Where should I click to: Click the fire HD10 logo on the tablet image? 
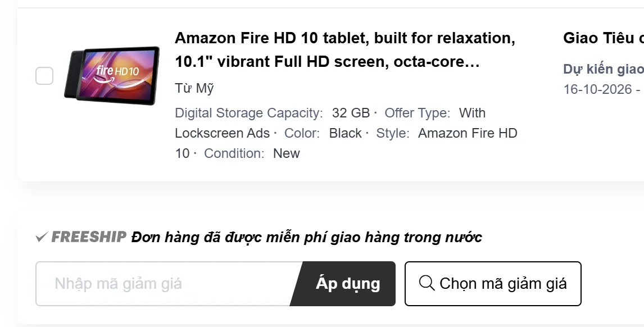coord(117,72)
